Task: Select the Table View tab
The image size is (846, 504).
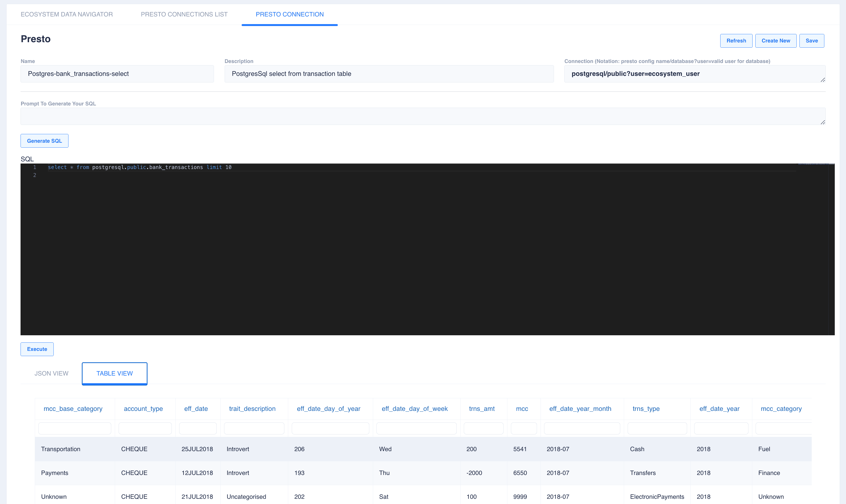Action: pyautogui.click(x=115, y=373)
